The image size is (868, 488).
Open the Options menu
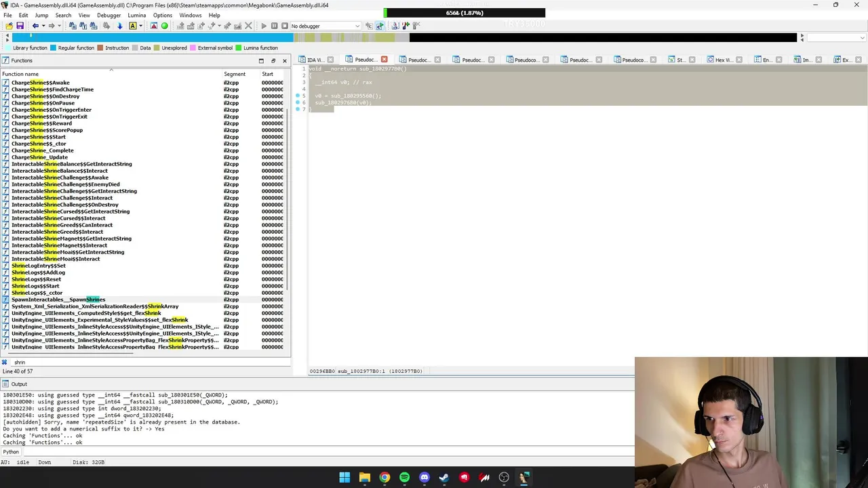[163, 15]
